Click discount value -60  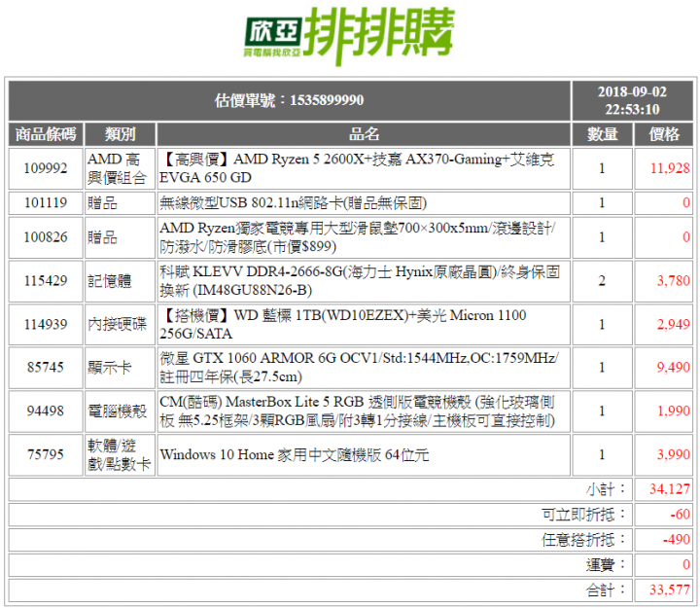[x=680, y=515]
